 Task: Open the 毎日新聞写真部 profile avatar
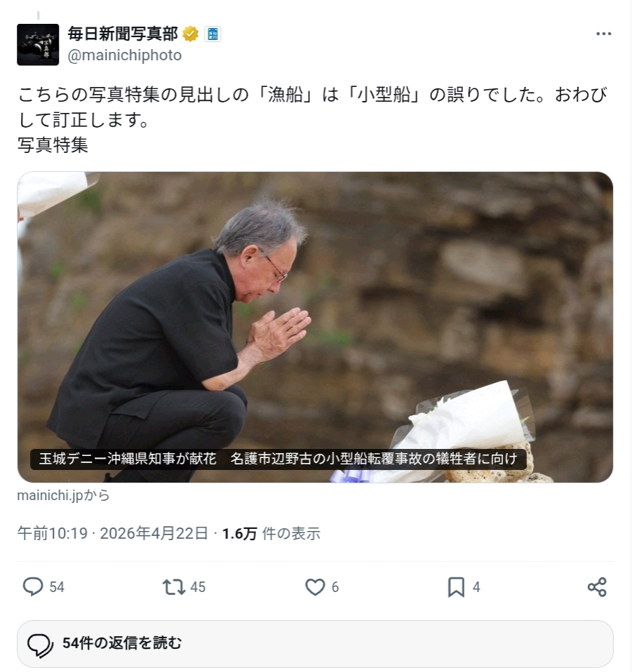click(x=38, y=45)
